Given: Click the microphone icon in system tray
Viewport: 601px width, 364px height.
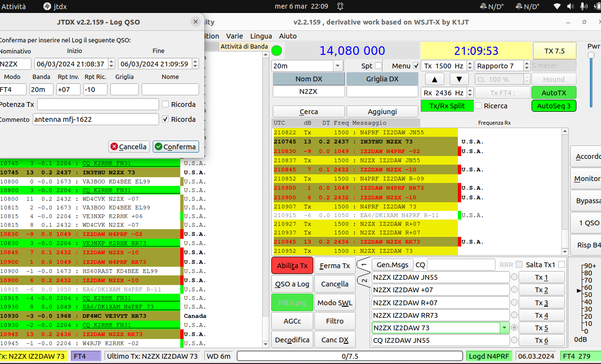Looking at the screenshot, I should tap(584, 6).
